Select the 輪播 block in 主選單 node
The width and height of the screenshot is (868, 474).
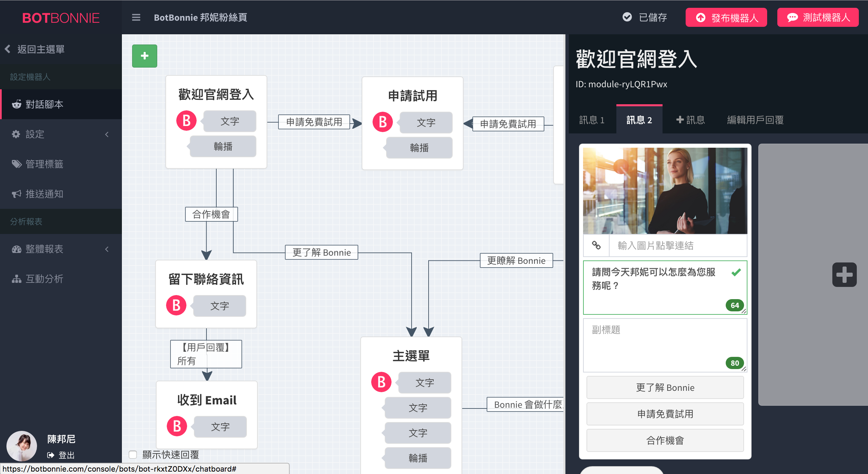pyautogui.click(x=418, y=458)
